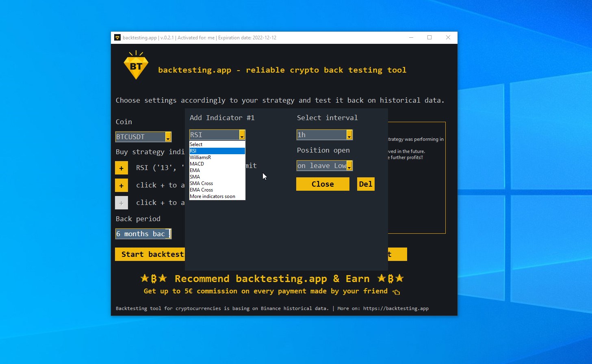Click the Start backtest button

pyautogui.click(x=150, y=254)
